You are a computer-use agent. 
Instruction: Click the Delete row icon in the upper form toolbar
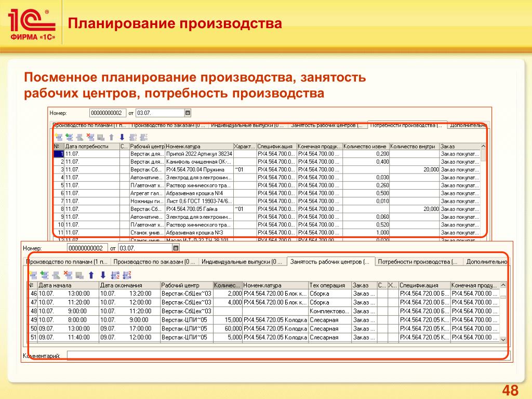90,137
